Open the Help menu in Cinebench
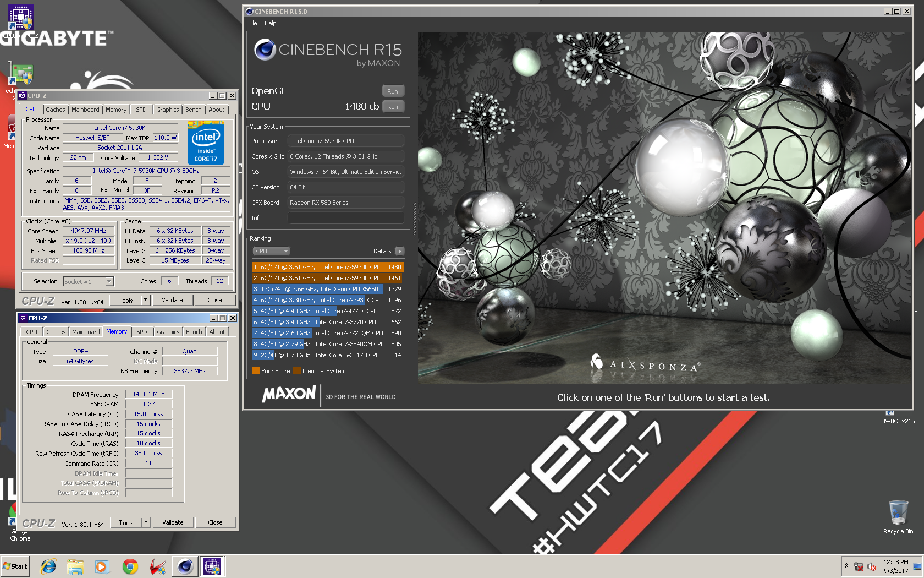This screenshot has width=924, height=578. [x=270, y=23]
